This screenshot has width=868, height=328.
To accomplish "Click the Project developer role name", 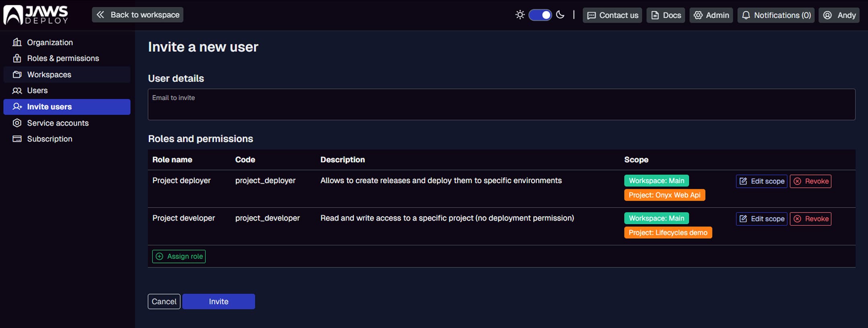I will [184, 218].
